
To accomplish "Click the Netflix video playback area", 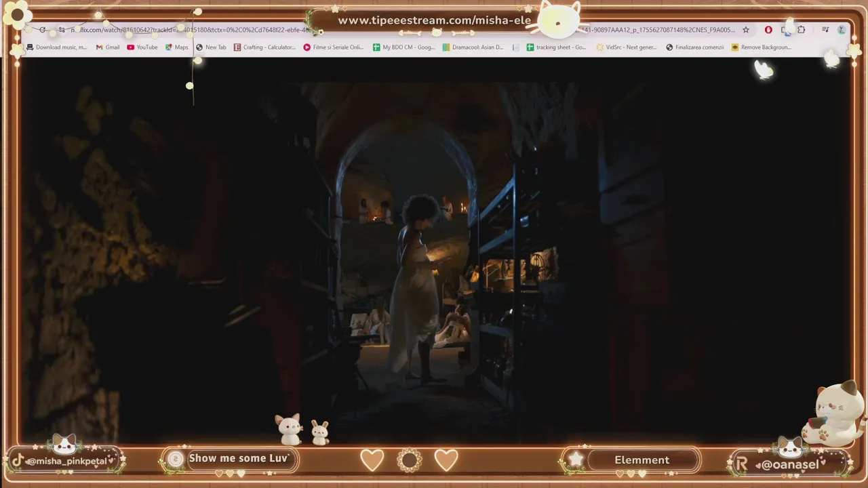I will (434, 251).
